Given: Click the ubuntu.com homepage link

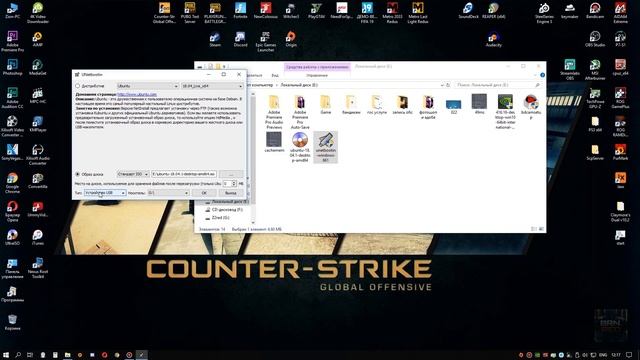Looking at the screenshot, I should [137, 94].
